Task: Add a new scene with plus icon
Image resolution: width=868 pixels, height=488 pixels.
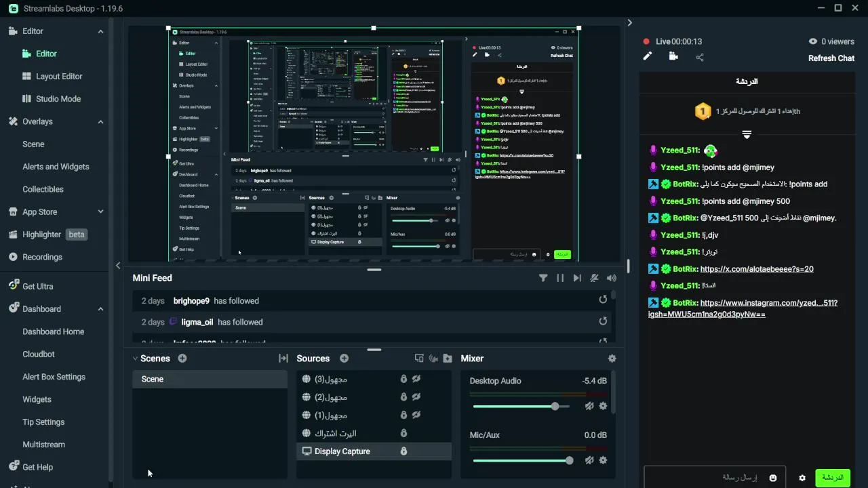Action: pyautogui.click(x=182, y=359)
